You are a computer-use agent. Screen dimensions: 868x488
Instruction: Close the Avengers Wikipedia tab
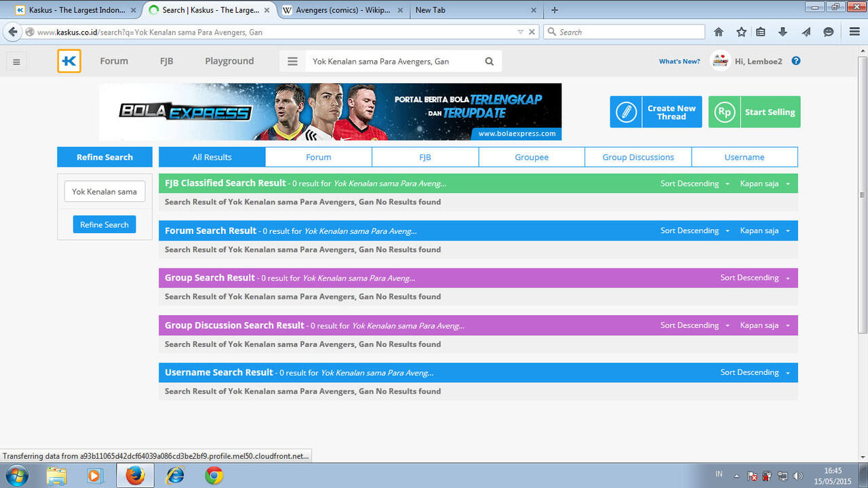click(x=401, y=10)
